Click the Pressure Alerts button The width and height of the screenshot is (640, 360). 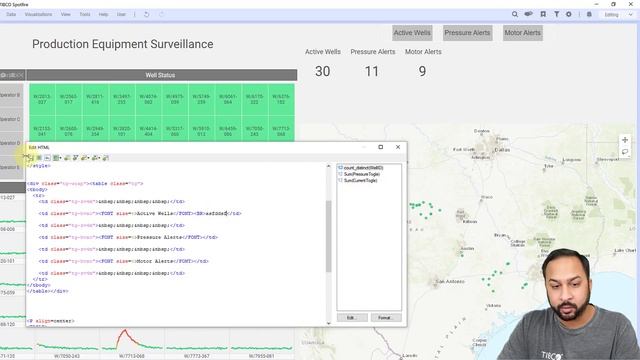(467, 33)
